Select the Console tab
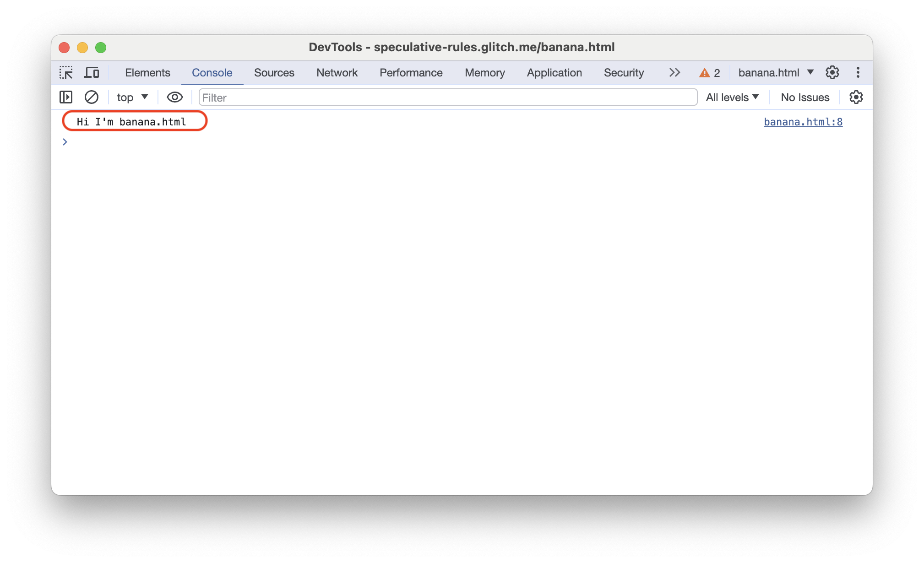This screenshot has height=563, width=924. click(211, 73)
